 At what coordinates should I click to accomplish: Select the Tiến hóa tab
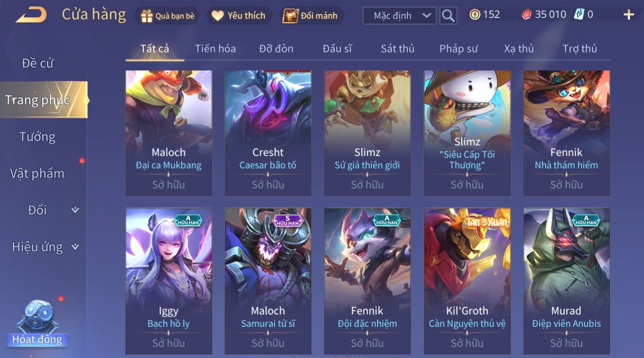pyautogui.click(x=215, y=49)
